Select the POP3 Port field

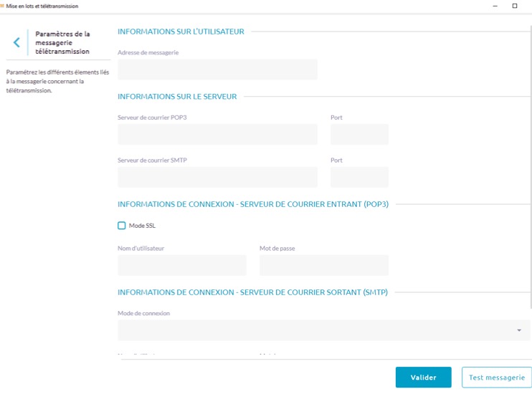point(359,134)
